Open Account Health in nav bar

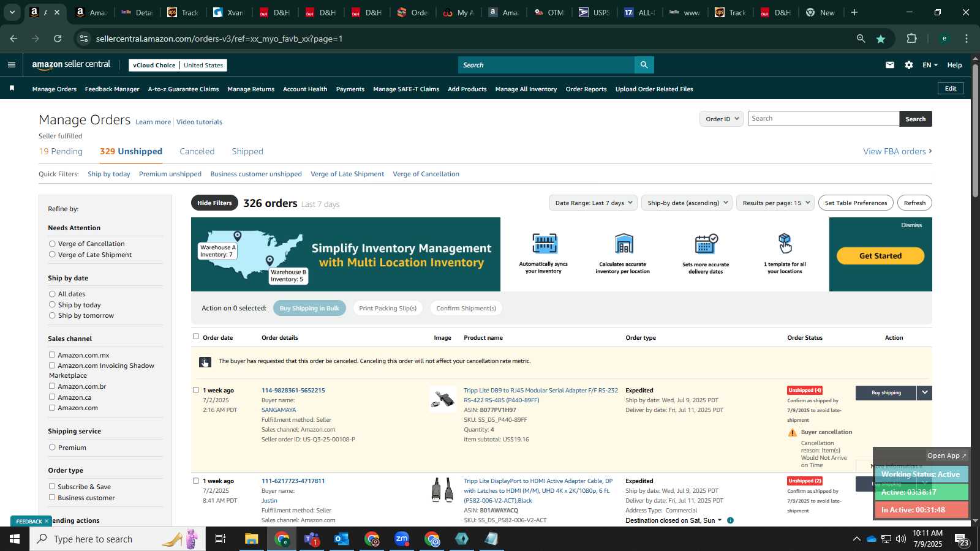[305, 89]
